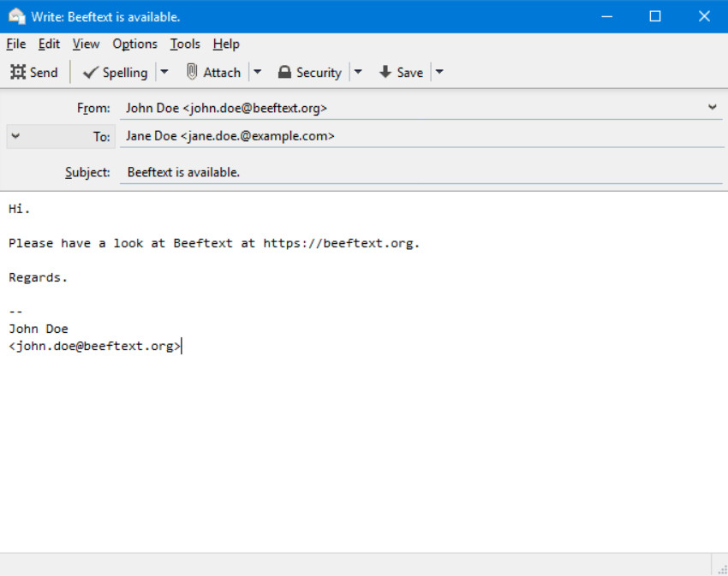728x576 pixels.
Task: Click the window title 'Write: Beeftext is available.'
Action: tap(105, 17)
